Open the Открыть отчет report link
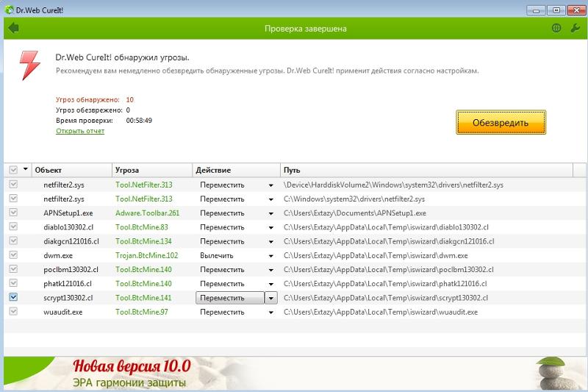This screenshot has height=392, width=588. pyautogui.click(x=80, y=131)
